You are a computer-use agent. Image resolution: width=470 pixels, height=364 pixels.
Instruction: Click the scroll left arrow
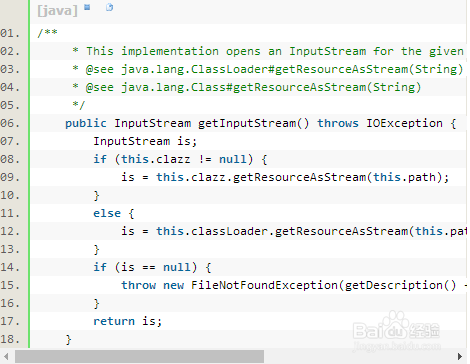6,356
